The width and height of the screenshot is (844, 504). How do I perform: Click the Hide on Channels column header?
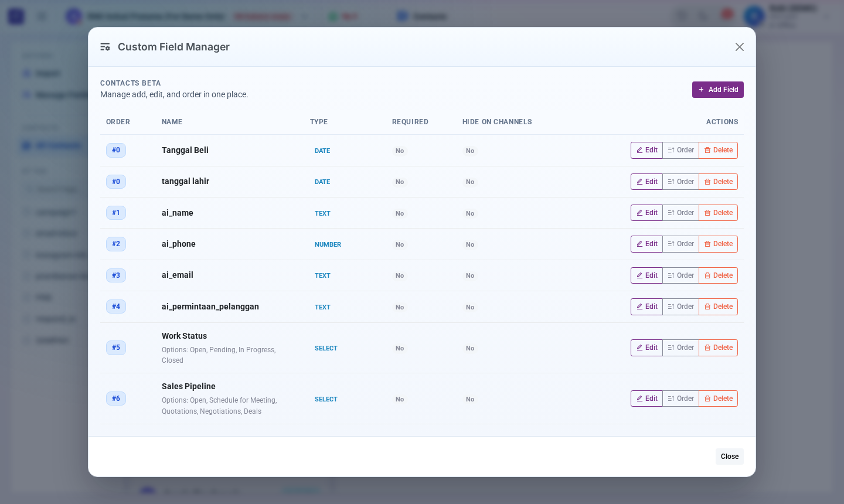click(497, 122)
